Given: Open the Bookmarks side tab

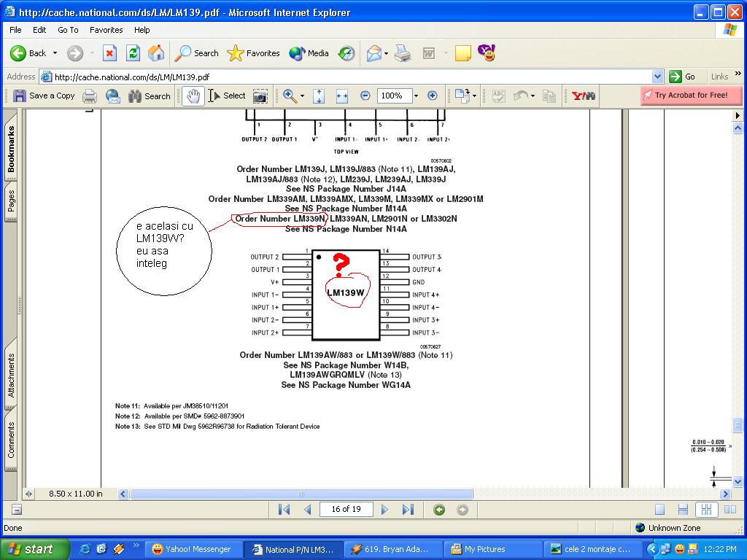Looking at the screenshot, I should coord(10,149).
